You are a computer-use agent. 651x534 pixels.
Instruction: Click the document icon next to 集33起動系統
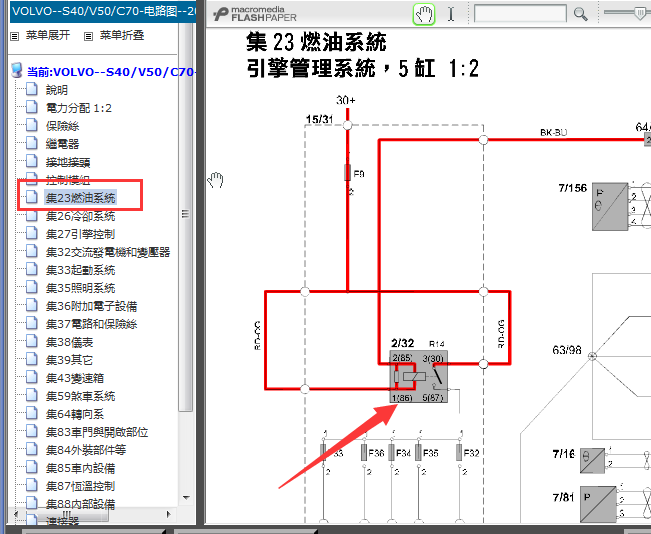pyautogui.click(x=32, y=269)
